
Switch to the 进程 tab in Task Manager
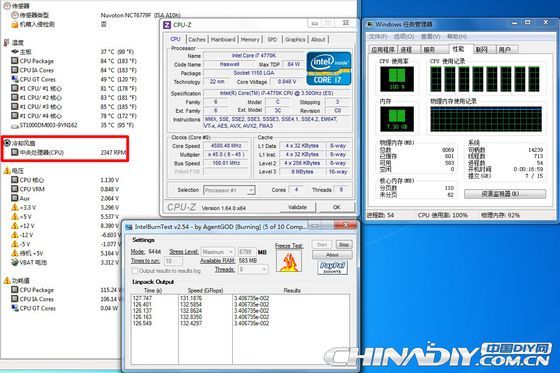coord(407,50)
